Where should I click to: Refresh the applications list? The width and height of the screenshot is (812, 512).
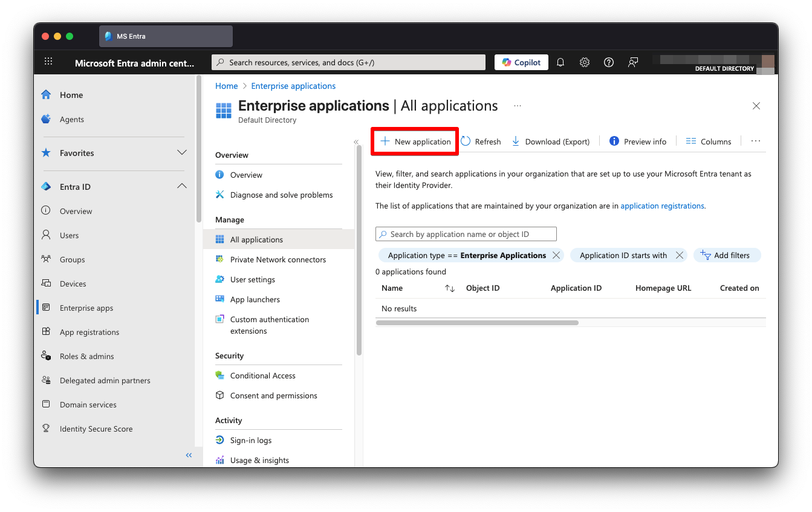pos(481,141)
